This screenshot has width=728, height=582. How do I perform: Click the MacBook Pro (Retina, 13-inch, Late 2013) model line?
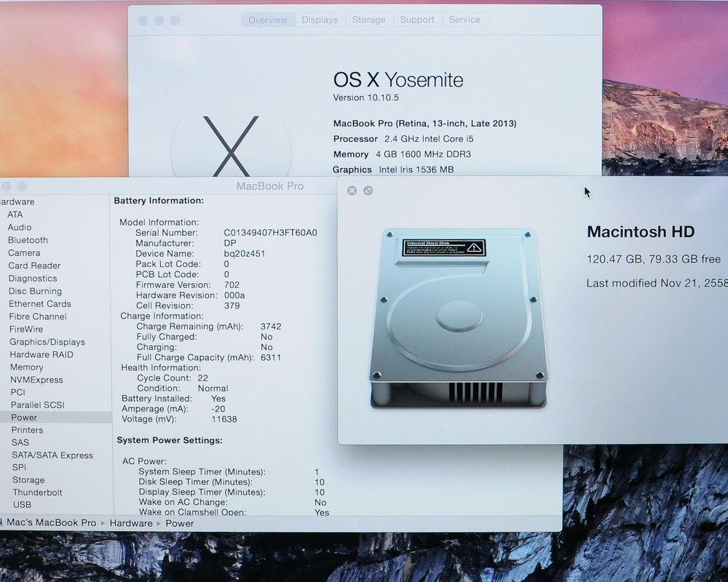(425, 124)
